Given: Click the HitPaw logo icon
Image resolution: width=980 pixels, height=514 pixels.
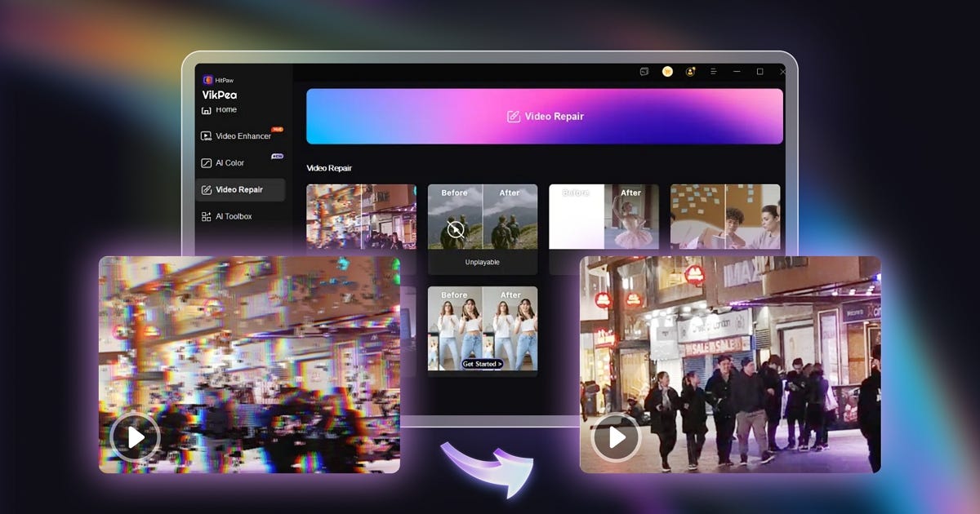Looking at the screenshot, I should coord(208,80).
